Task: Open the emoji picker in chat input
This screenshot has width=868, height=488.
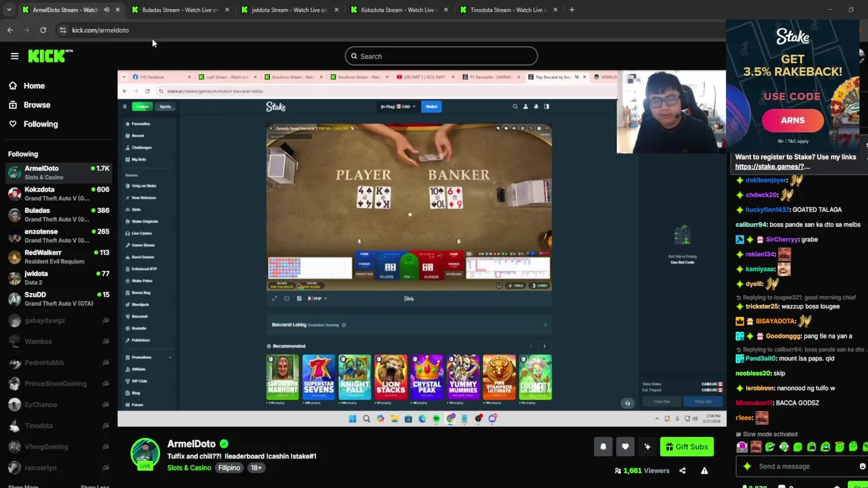Action: 863,466
